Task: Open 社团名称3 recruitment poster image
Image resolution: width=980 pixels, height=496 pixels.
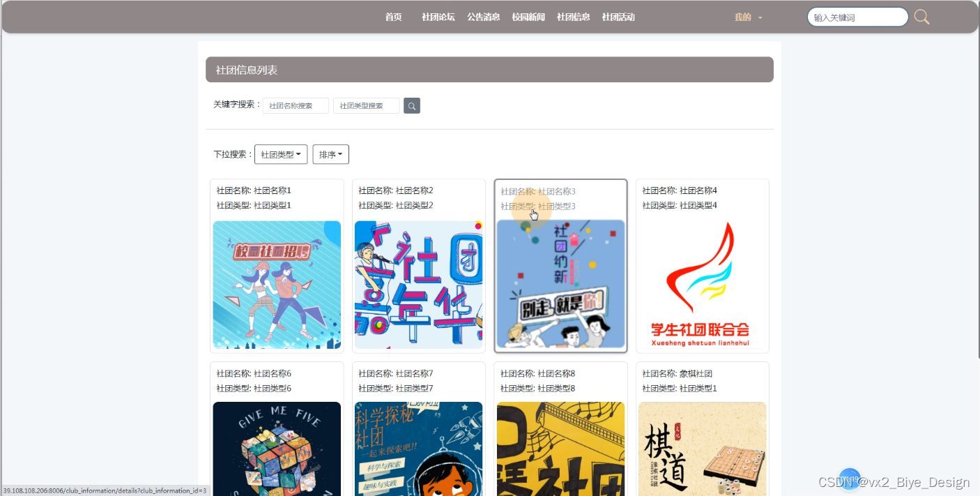Action: (x=561, y=284)
